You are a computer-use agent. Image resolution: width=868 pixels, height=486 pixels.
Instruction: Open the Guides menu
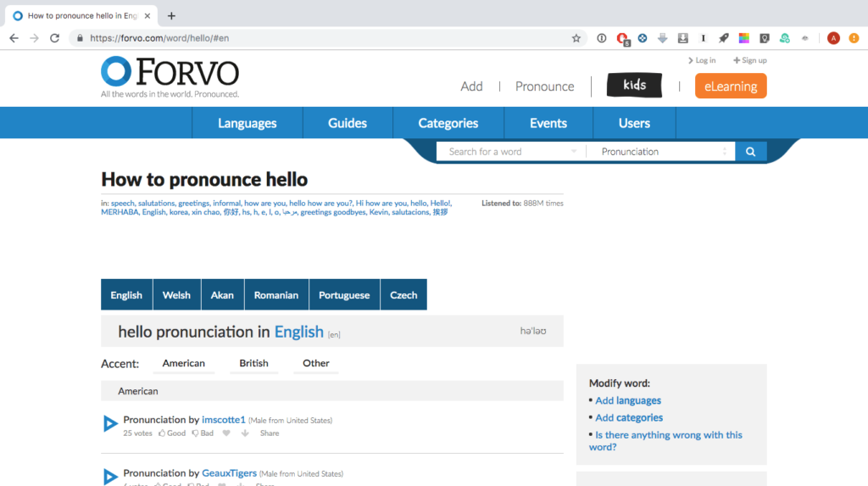348,123
